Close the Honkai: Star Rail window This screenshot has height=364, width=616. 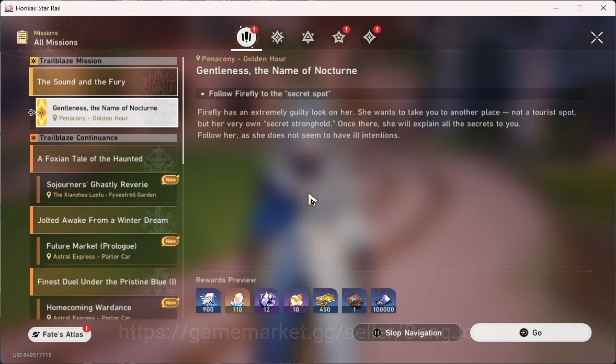[x=603, y=8]
